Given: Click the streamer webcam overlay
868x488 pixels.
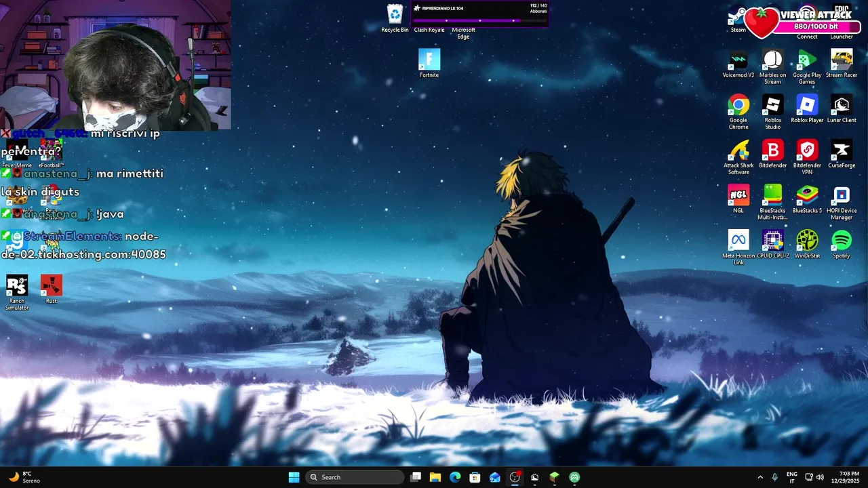Looking at the screenshot, I should [115, 64].
